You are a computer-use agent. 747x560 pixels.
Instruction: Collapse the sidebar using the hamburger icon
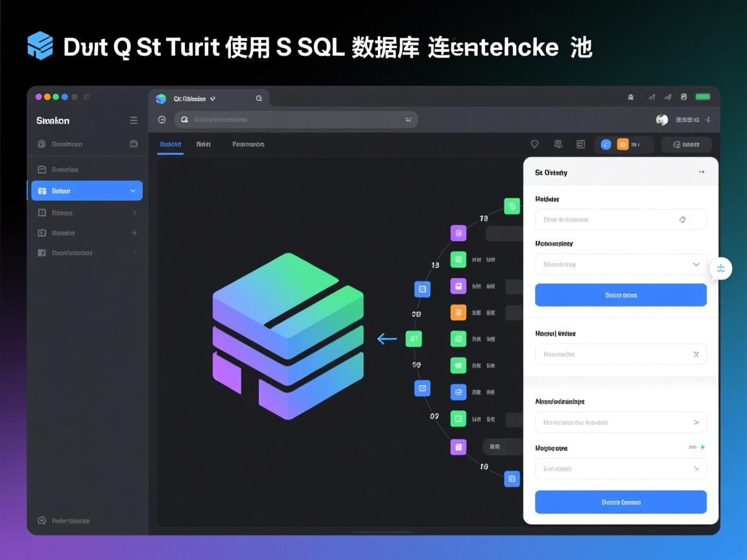coord(134,120)
